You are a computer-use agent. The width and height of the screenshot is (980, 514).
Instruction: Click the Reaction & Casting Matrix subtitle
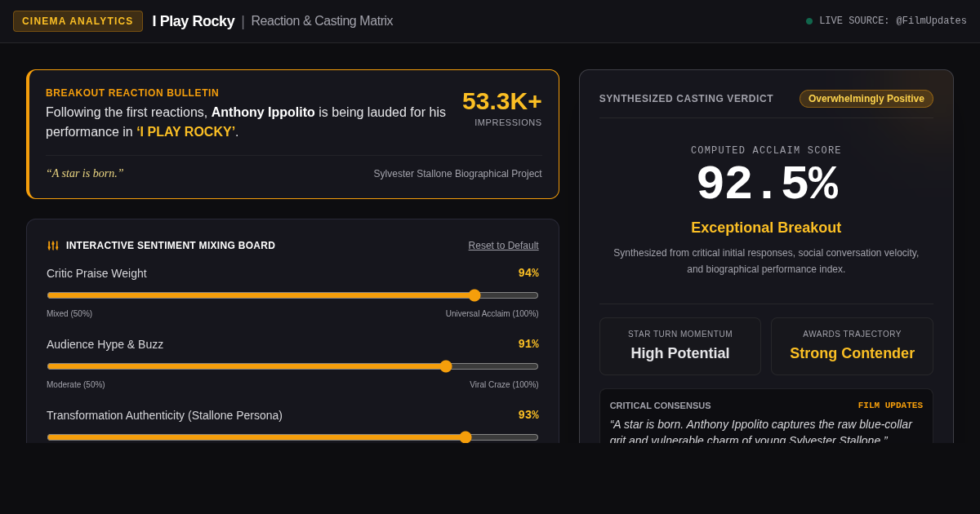click(322, 21)
